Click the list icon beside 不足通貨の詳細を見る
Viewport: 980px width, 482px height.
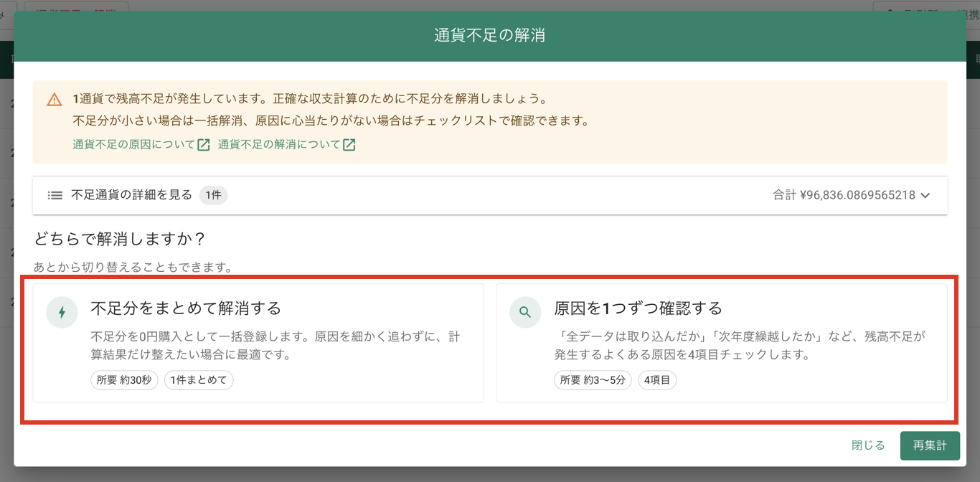point(55,195)
